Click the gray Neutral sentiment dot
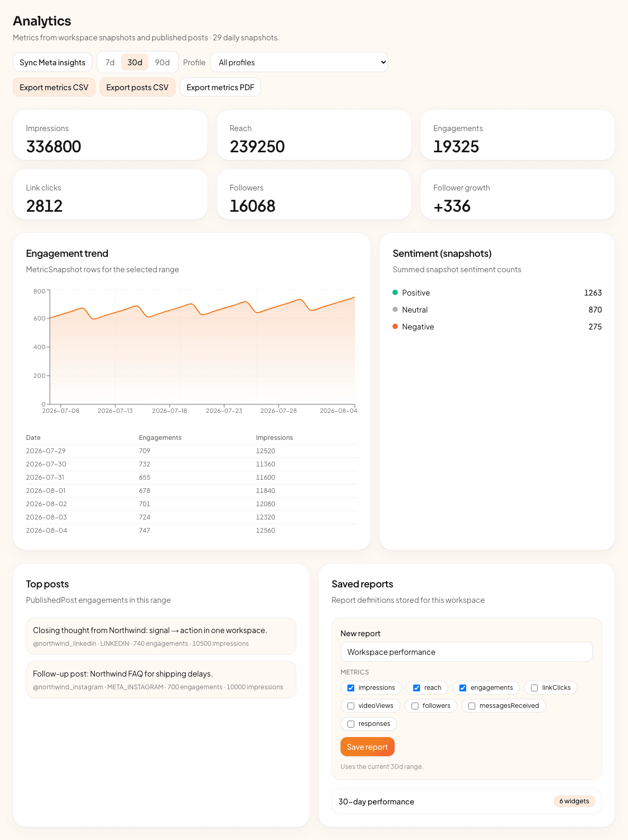The image size is (628, 840). pos(395,309)
